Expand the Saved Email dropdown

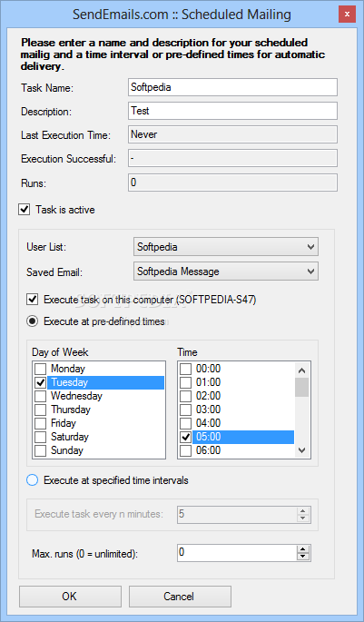pyautogui.click(x=226, y=272)
